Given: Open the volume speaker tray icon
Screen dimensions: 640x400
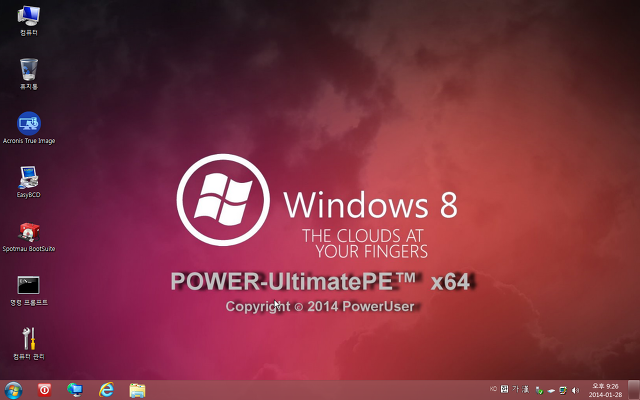Looking at the screenshot, I should tap(576, 391).
